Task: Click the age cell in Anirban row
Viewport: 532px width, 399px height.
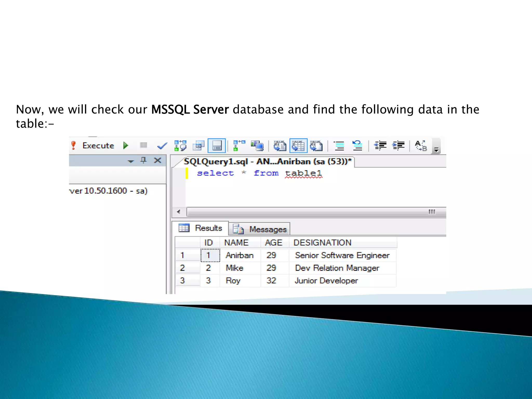Action: (x=275, y=255)
